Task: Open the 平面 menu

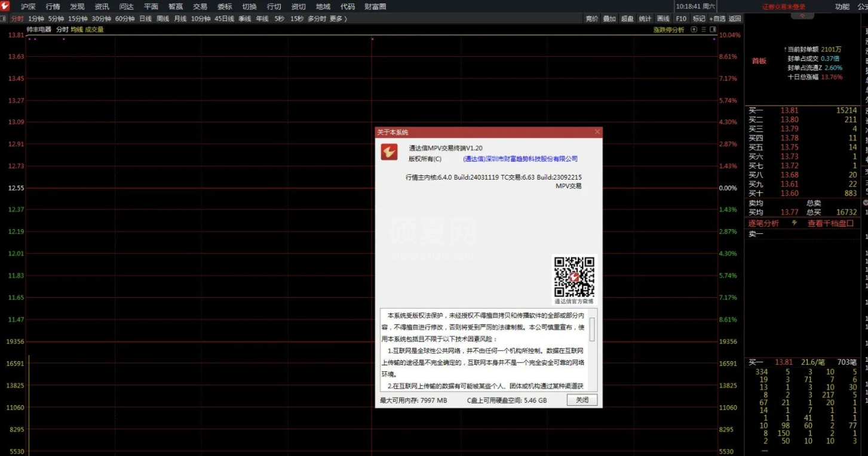Action: [x=151, y=7]
